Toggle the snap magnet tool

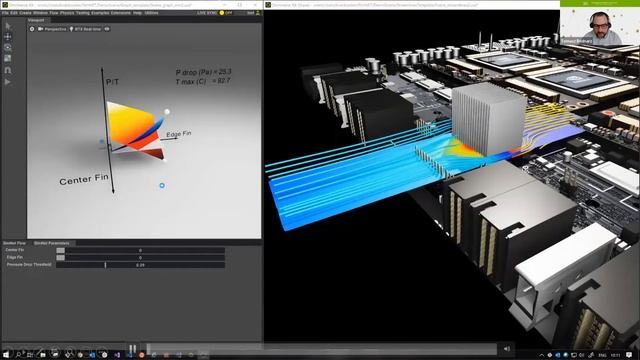click(8, 70)
